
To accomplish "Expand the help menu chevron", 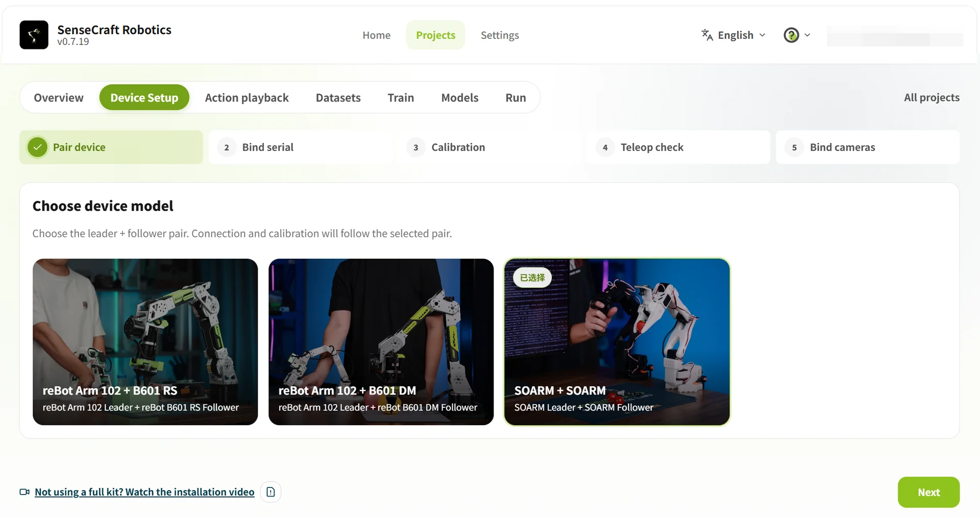I will pos(807,35).
